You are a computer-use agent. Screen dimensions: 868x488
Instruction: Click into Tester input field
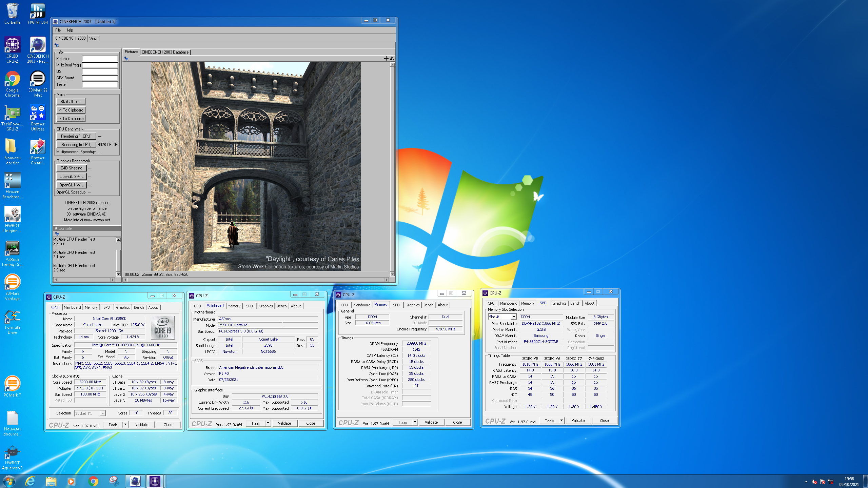(100, 84)
